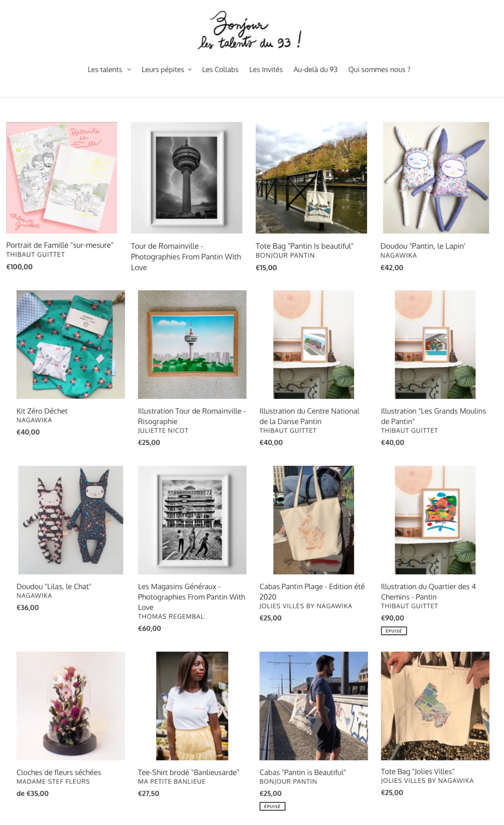504x825 pixels.
Task: Open Les Magasins Généraux photograph title
Action: click(x=191, y=597)
